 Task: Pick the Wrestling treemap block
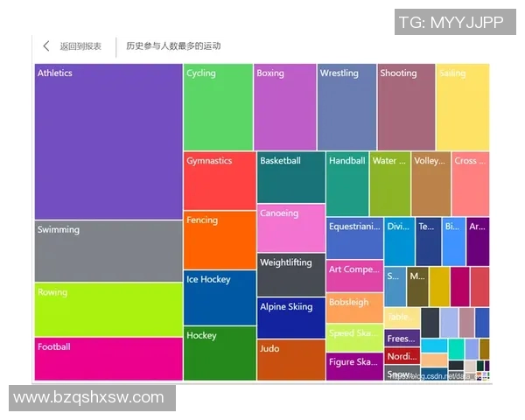coord(346,108)
